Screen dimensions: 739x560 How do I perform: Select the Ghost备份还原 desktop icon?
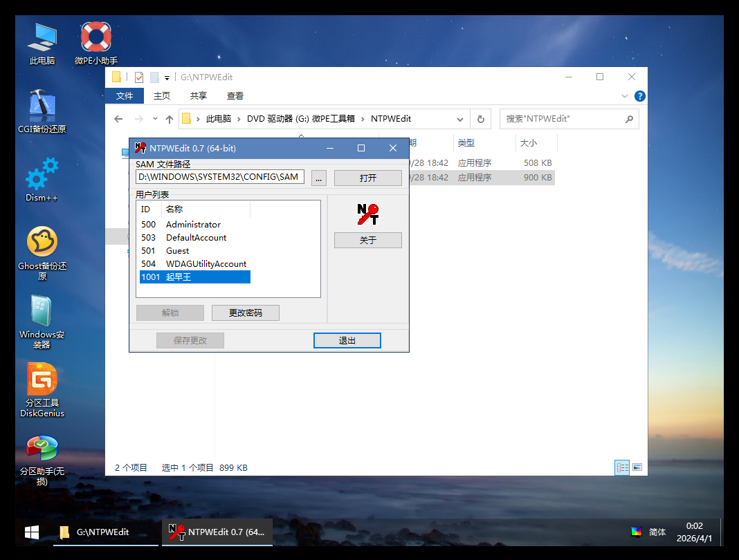(42, 254)
